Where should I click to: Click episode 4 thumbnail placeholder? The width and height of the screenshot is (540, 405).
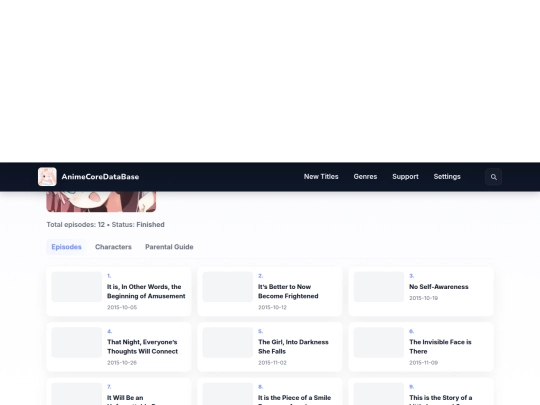pyautogui.click(x=76, y=342)
